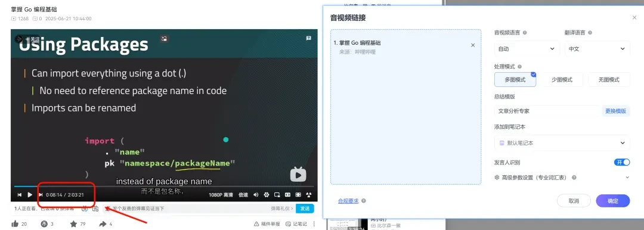Viewport: 644px width, 230px height.
Task: Click the feedback icon on video top-right
Action: coord(309,38)
